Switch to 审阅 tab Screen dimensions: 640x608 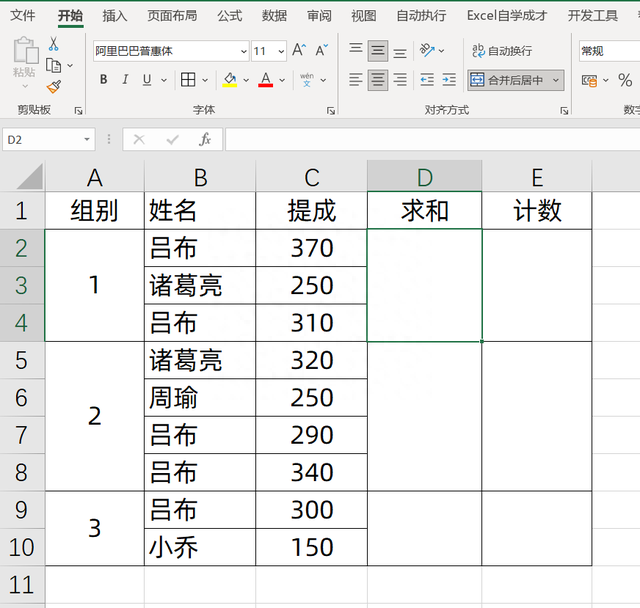[x=319, y=16]
